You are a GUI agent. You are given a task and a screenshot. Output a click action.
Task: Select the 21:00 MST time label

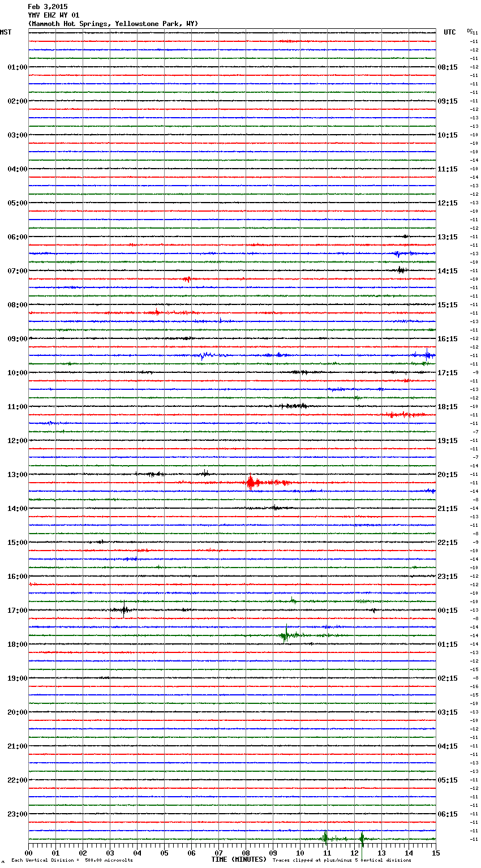coord(18,746)
